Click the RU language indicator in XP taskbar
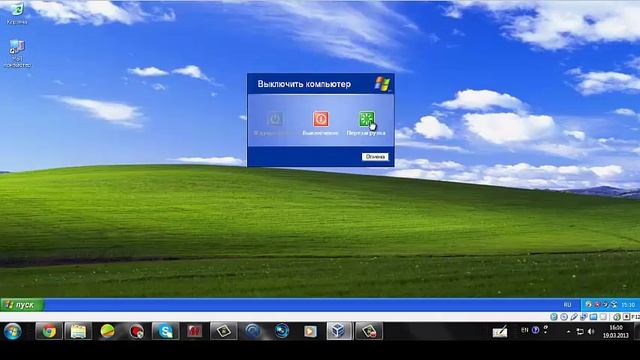640x360 pixels. click(567, 305)
